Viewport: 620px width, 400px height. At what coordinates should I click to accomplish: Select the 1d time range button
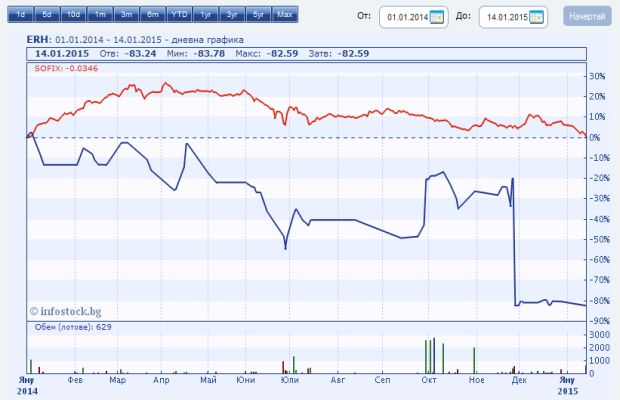[x=21, y=15]
